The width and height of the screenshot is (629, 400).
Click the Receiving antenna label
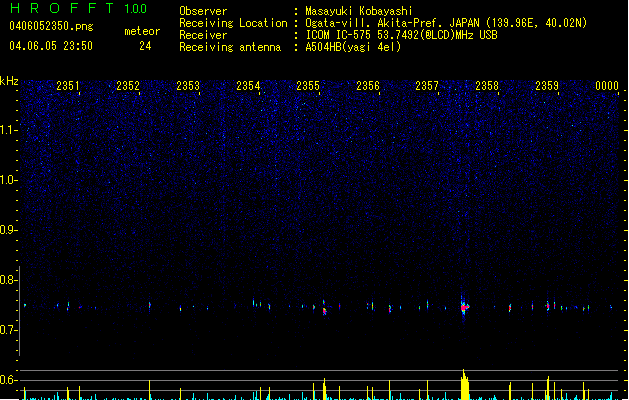click(230, 47)
